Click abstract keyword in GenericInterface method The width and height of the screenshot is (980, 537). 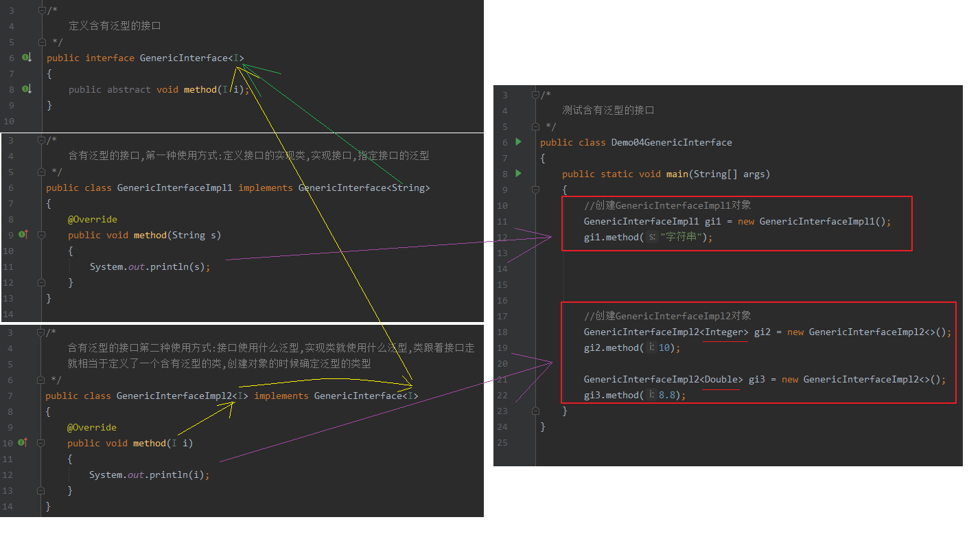128,89
